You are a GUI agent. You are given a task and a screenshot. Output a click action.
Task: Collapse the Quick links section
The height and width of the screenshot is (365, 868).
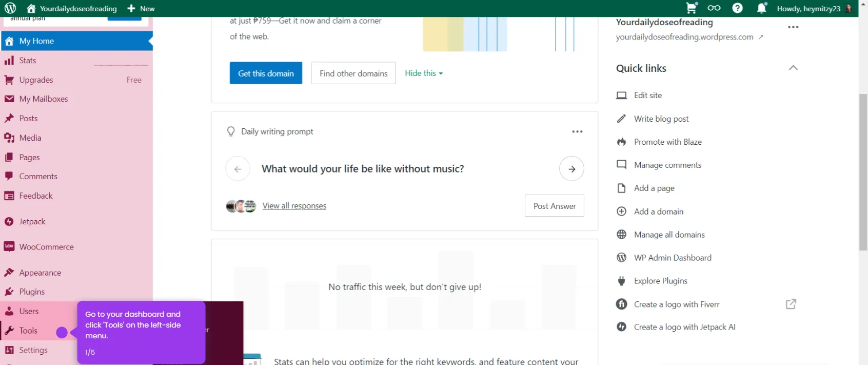coord(793,68)
